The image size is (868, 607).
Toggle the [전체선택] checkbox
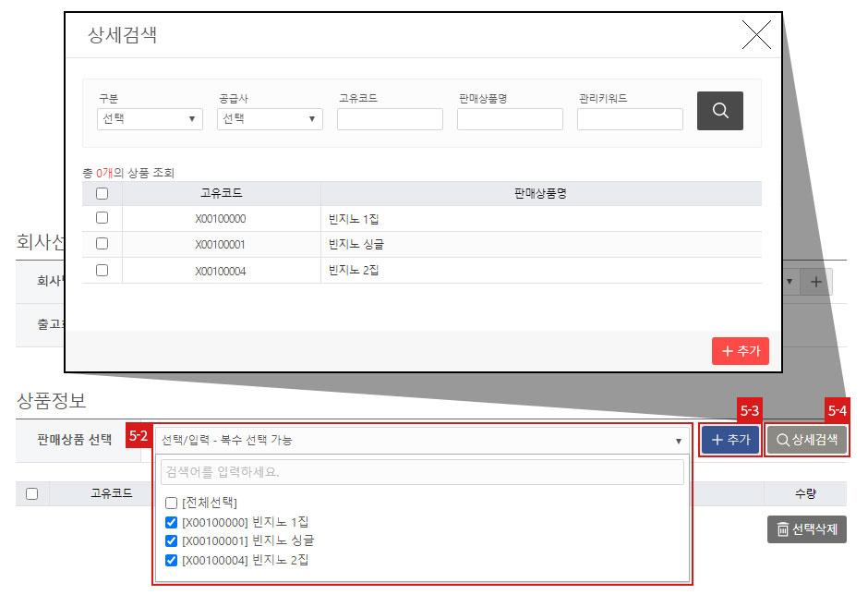point(171,503)
